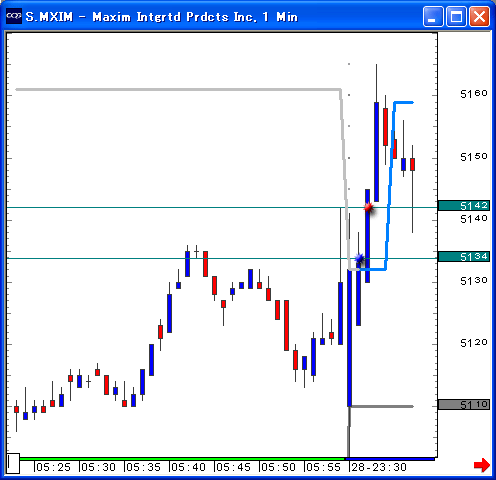The height and width of the screenshot is (480, 496).
Task: Click the blue session bar segment at the bottom
Action: (390, 459)
